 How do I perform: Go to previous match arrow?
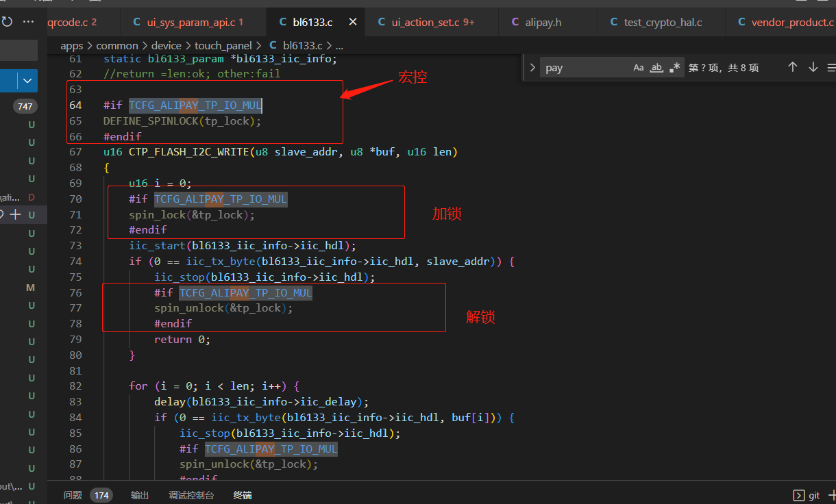[793, 67]
